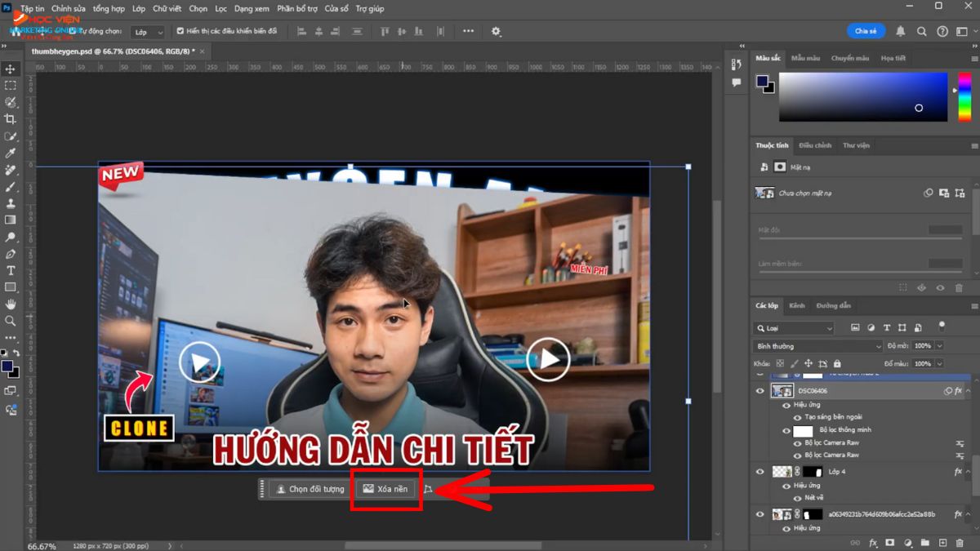Open the "Đổ màu" fill dropdown arrow
Image resolution: width=980 pixels, height=551 pixels.
coord(939,363)
